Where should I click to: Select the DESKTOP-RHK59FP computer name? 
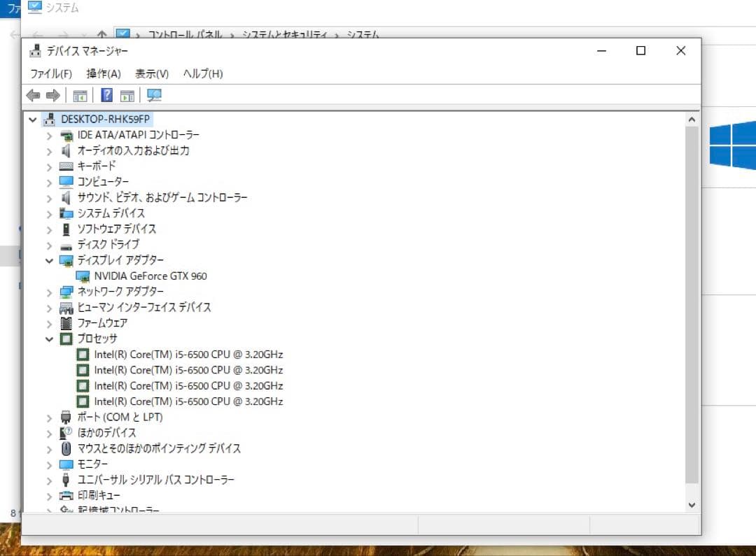(x=105, y=119)
